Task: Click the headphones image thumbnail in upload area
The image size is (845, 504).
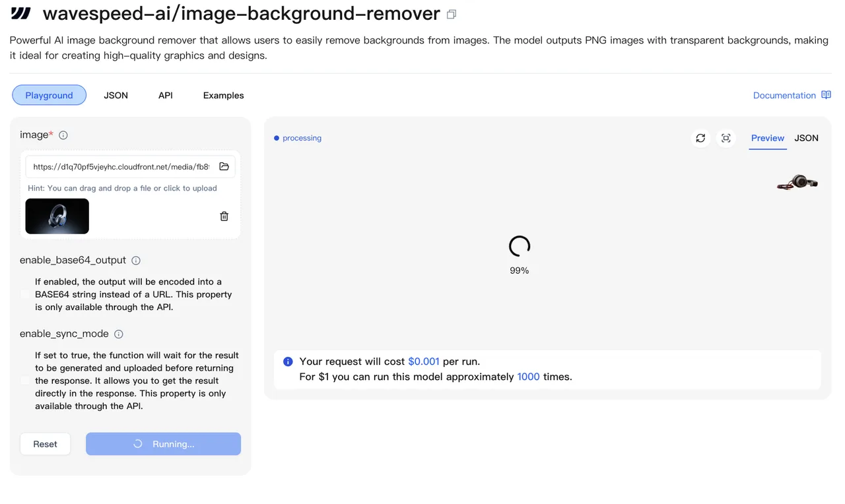Action: click(57, 216)
